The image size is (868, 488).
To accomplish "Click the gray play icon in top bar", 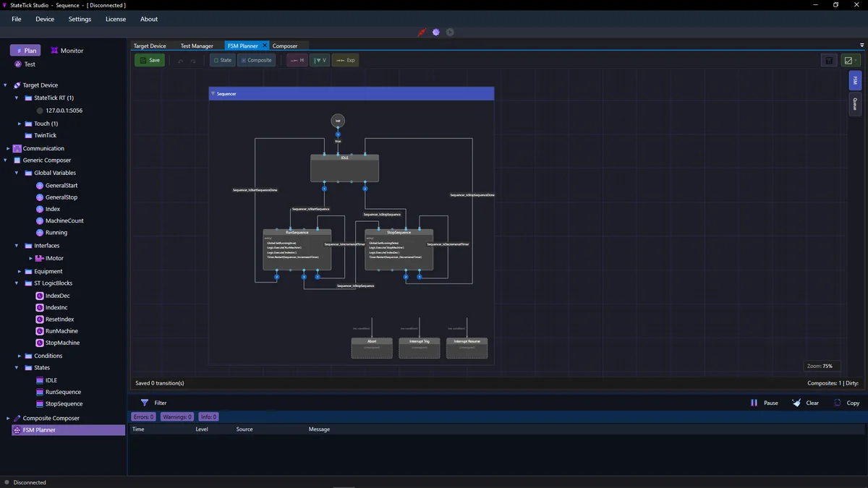I will pyautogui.click(x=450, y=32).
